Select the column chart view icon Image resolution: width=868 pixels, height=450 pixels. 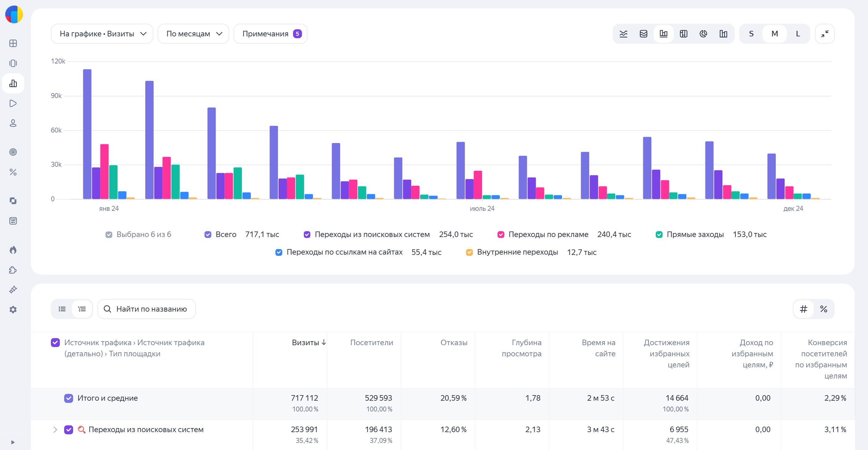[663, 34]
